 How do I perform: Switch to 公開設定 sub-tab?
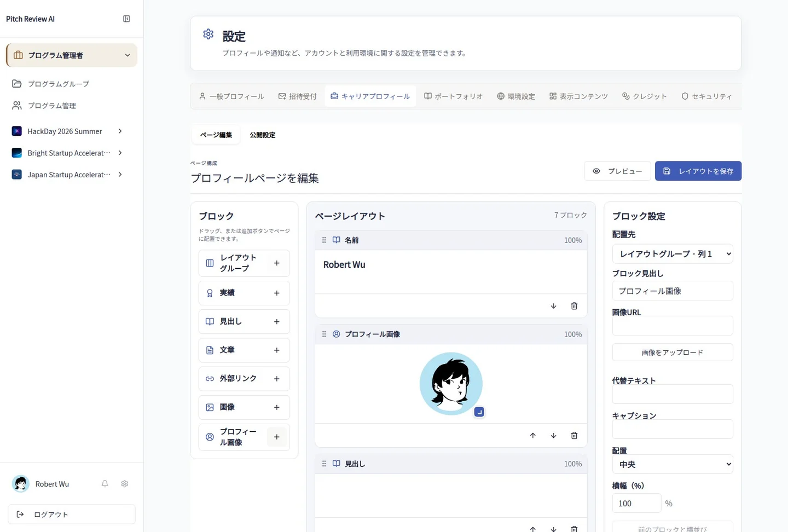[x=263, y=135]
